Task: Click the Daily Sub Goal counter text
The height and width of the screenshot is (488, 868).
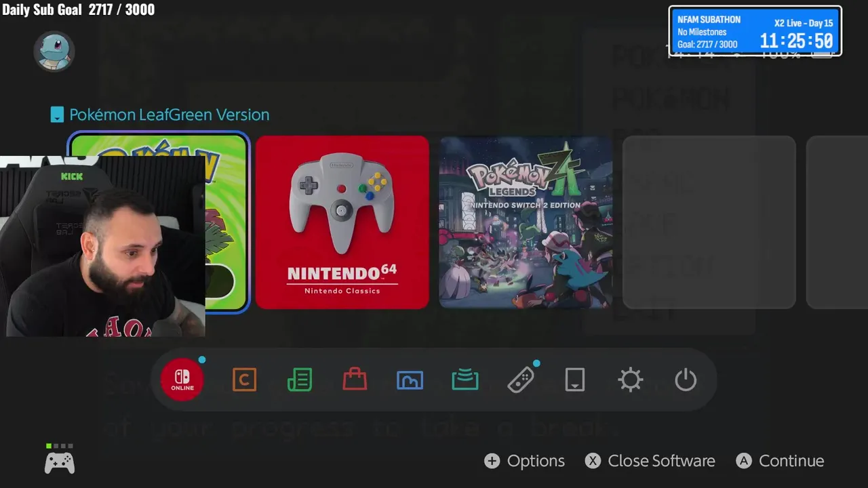Action: (78, 9)
